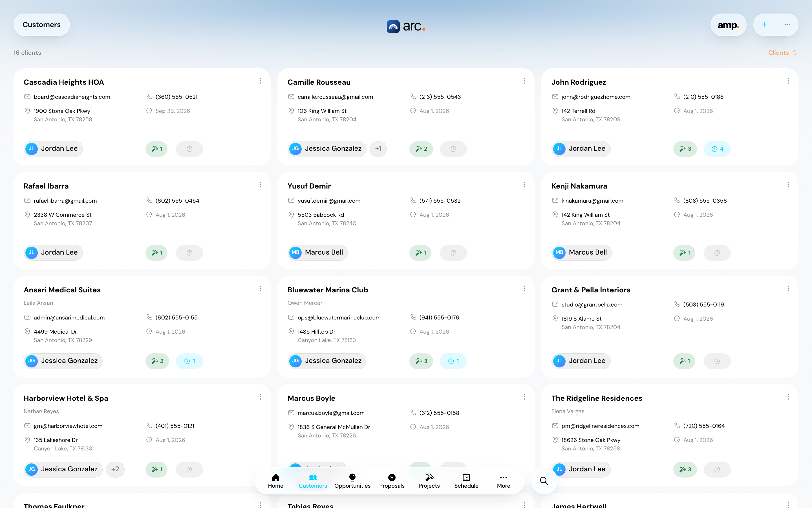Open the header three-dot options icon
The width and height of the screenshot is (812, 508).
pos(787,25)
